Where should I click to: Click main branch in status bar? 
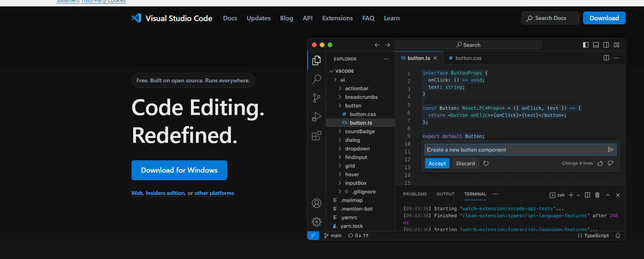point(333,236)
